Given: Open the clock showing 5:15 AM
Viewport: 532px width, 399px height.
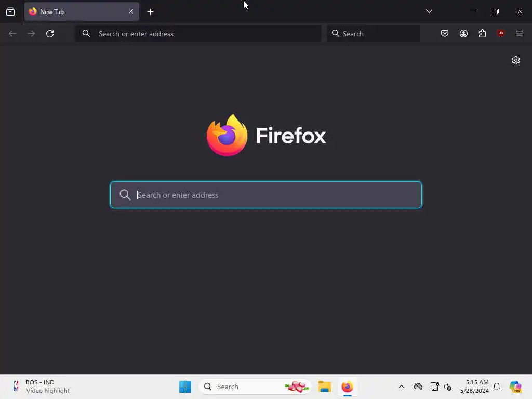Looking at the screenshot, I should coord(474,387).
